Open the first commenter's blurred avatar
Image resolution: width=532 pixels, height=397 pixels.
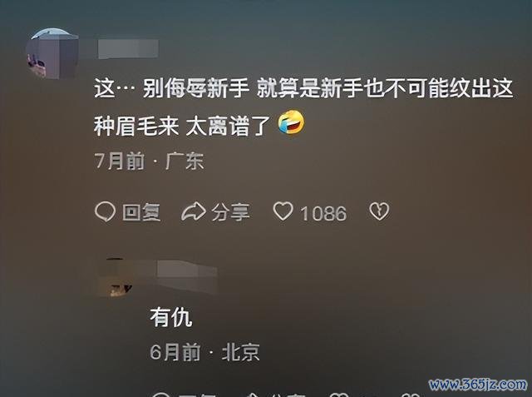click(52, 53)
